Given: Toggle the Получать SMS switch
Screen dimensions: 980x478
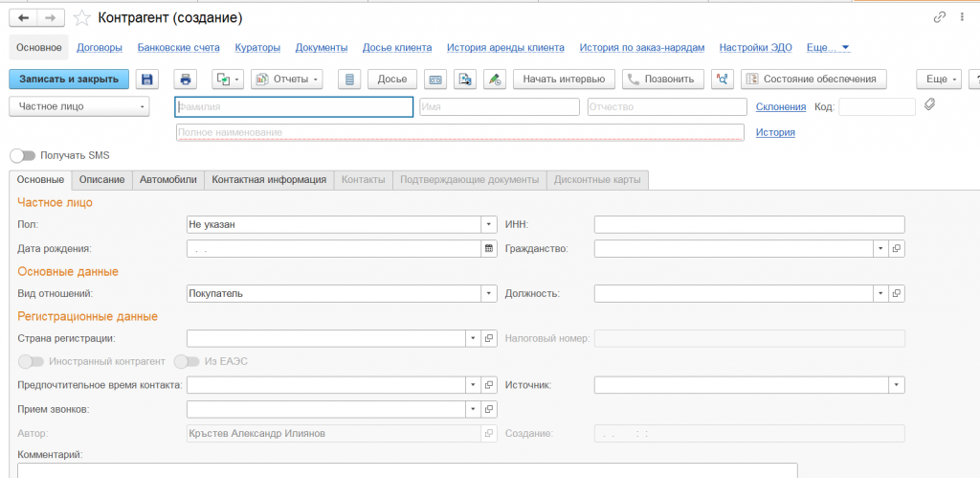Looking at the screenshot, I should pyautogui.click(x=23, y=155).
